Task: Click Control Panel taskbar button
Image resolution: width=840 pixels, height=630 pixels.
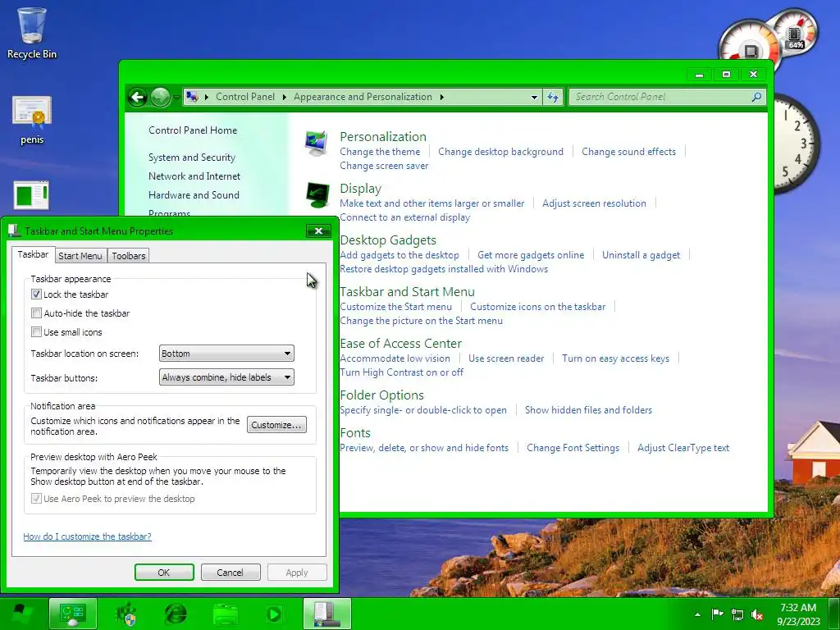Action: click(x=73, y=614)
